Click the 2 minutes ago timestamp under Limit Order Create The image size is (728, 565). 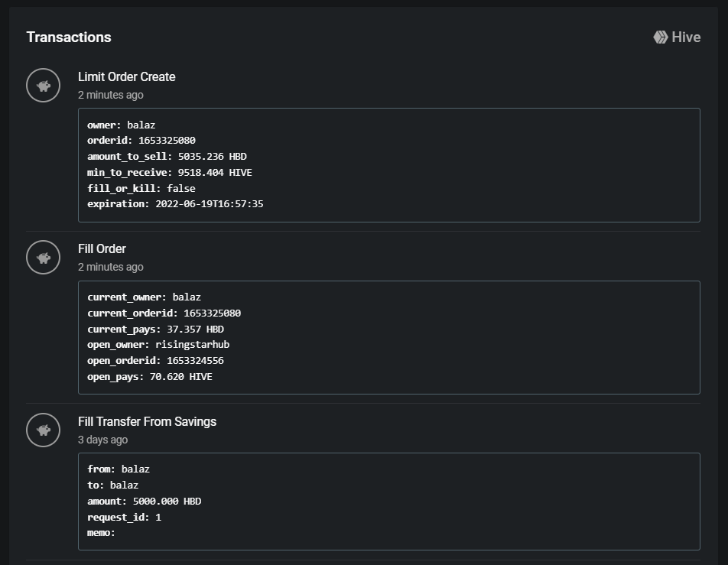110,95
